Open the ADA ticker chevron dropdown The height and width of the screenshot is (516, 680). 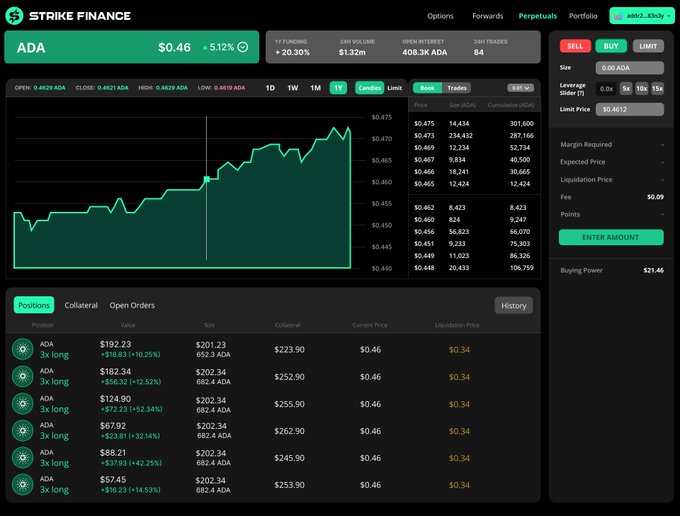pyautogui.click(x=243, y=47)
